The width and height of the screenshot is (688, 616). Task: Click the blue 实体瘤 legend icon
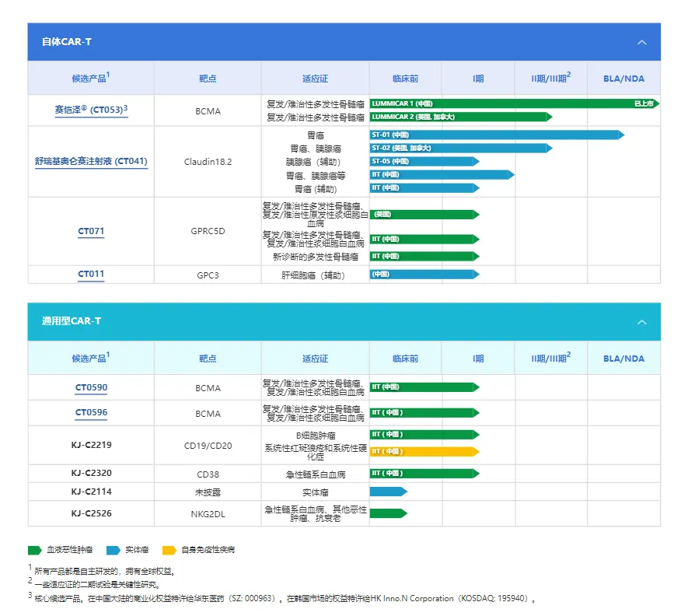[x=114, y=550]
